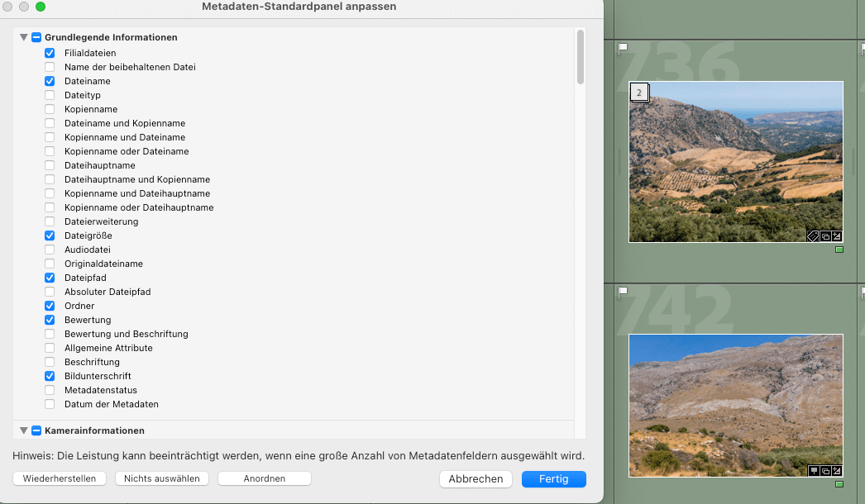Check the Kopienname checkbox
This screenshot has width=865, height=504.
click(50, 109)
